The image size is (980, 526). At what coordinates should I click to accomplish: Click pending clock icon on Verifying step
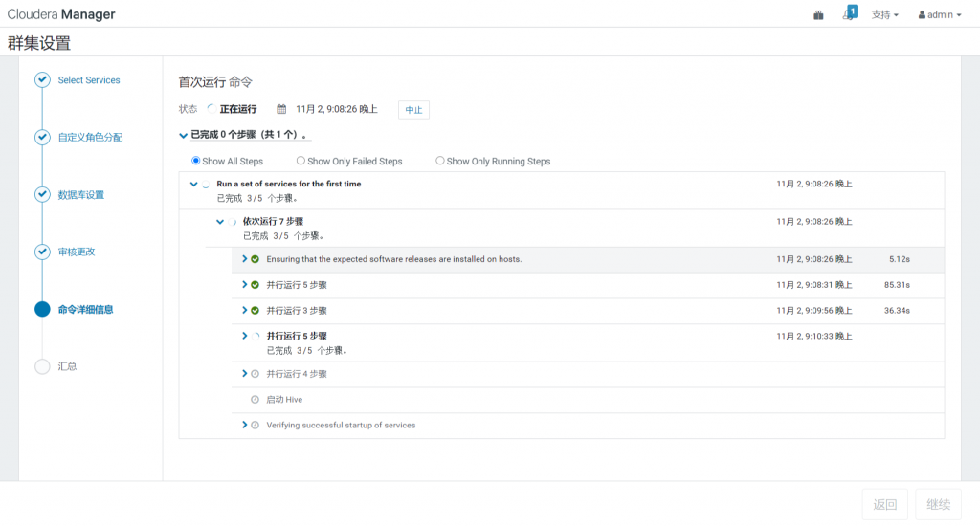click(255, 426)
